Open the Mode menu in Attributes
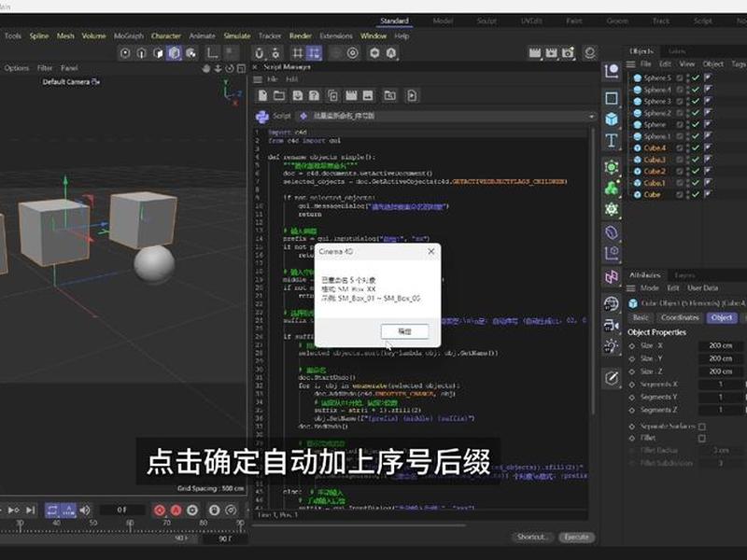The width and height of the screenshot is (747, 560). click(649, 288)
